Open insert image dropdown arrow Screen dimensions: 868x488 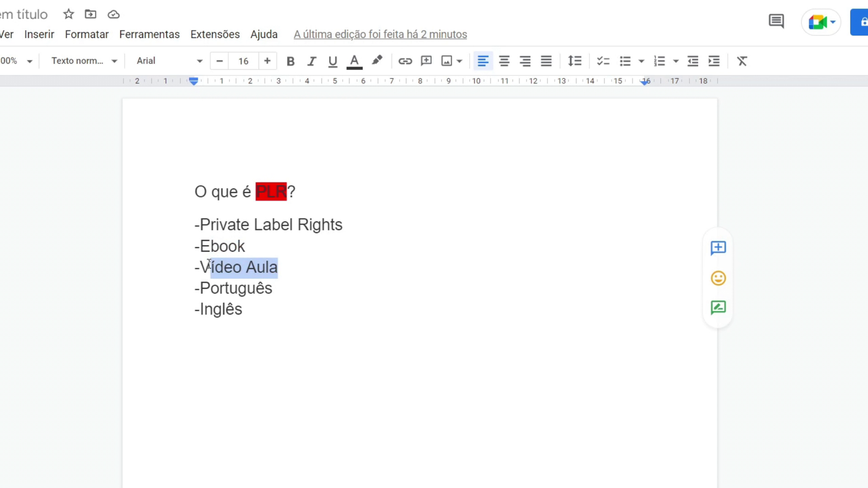point(459,61)
